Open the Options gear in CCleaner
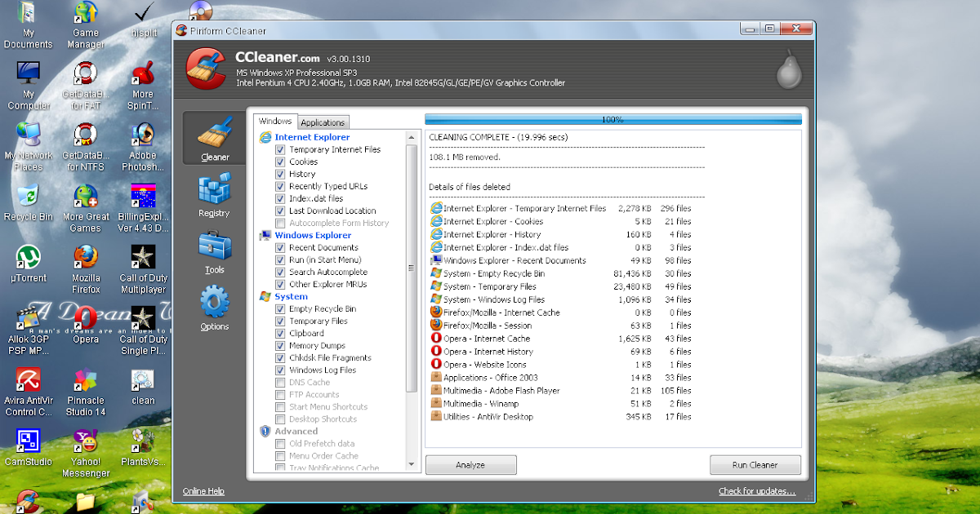980x514 pixels. [214, 308]
